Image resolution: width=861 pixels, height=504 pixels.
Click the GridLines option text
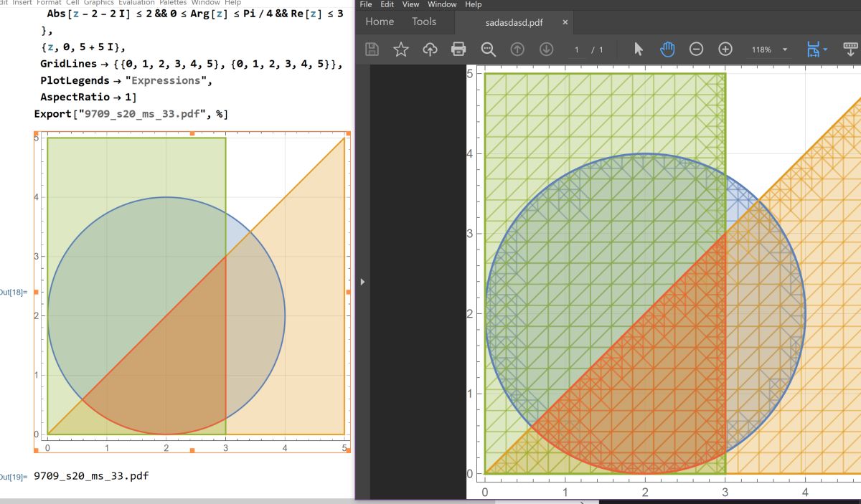point(70,64)
